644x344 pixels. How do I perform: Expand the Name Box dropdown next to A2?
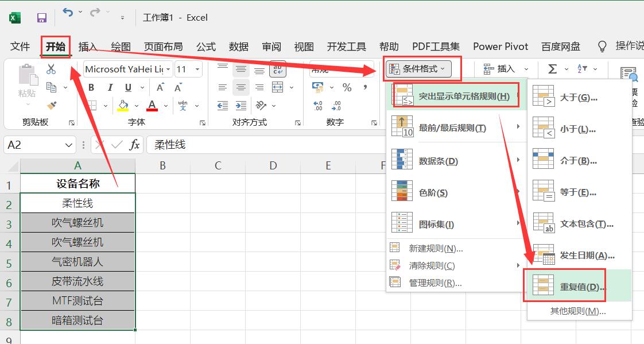coord(68,145)
